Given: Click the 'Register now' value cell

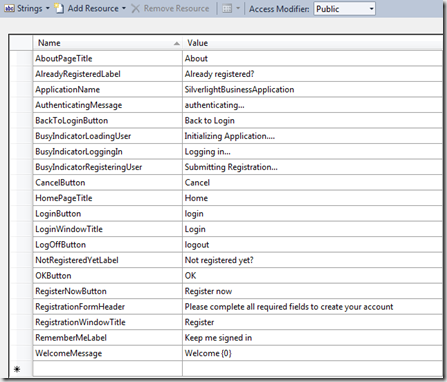Looking at the screenshot, I should (312, 291).
